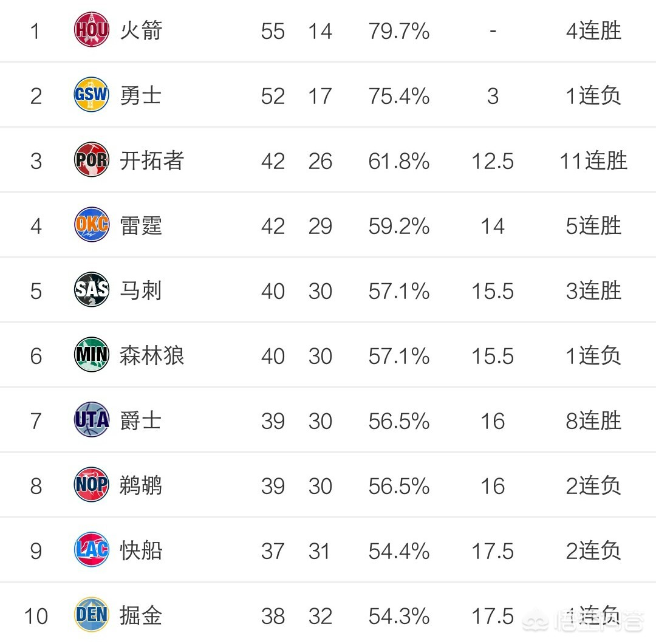Click the 12.5 games-behind value
Viewport: 656px width, 644px height.
coord(493,161)
